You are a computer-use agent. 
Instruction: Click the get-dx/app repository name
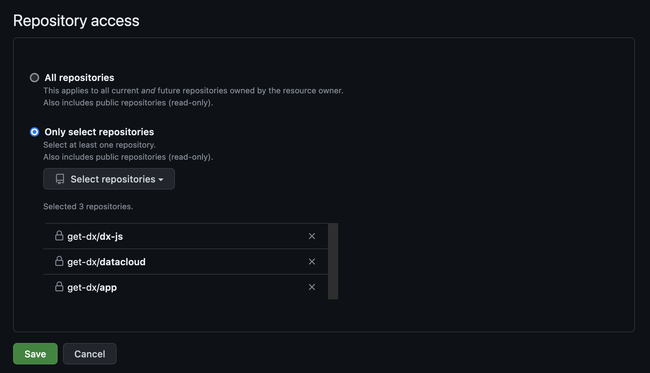tap(92, 288)
